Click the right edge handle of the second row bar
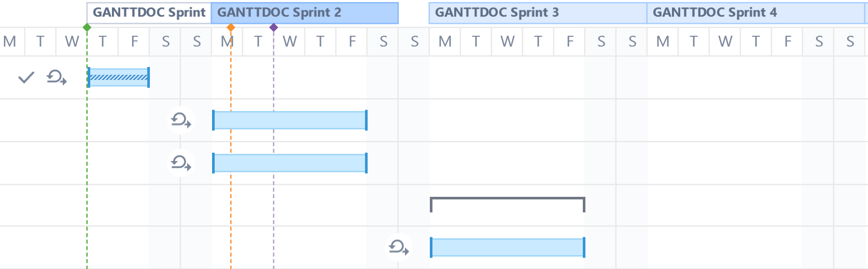The height and width of the screenshot is (269, 868). pyautogui.click(x=366, y=120)
